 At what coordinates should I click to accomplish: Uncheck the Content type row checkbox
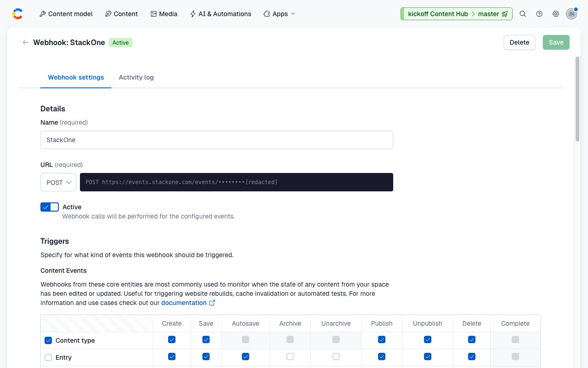[x=48, y=340]
